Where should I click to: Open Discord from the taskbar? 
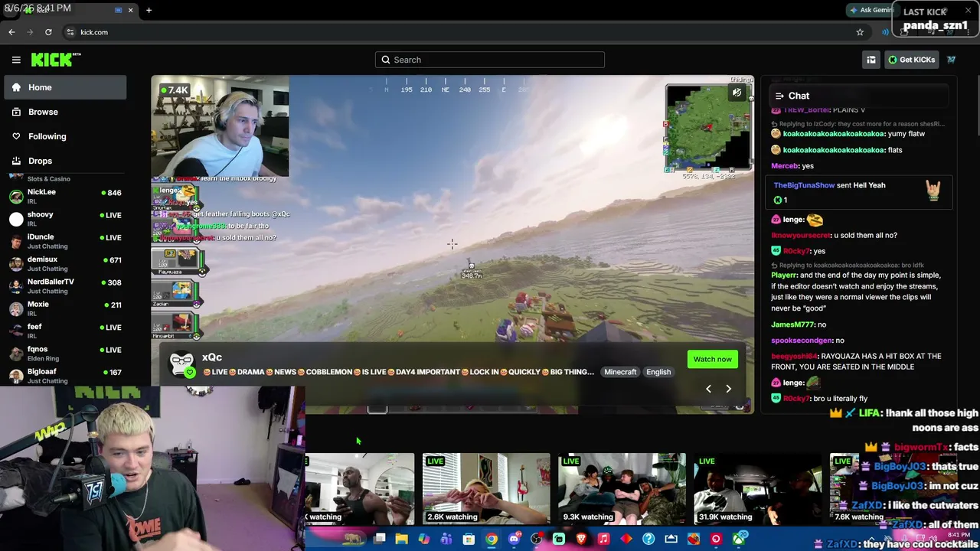pos(514,539)
